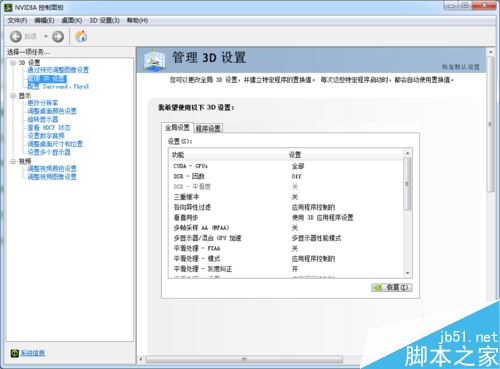Select the 多帧采样 AA (MFAA) row
The width and height of the screenshot is (500, 369).
click(x=286, y=228)
